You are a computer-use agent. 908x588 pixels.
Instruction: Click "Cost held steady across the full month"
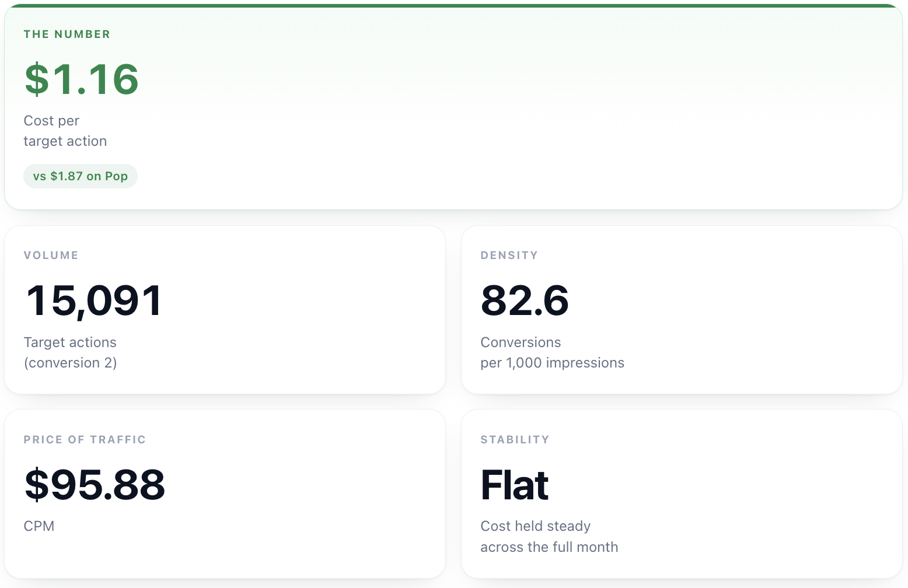(x=549, y=537)
